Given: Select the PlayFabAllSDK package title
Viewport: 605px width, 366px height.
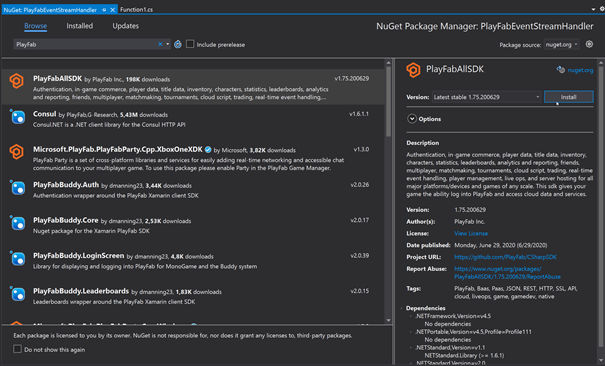Looking at the screenshot, I should click(57, 79).
